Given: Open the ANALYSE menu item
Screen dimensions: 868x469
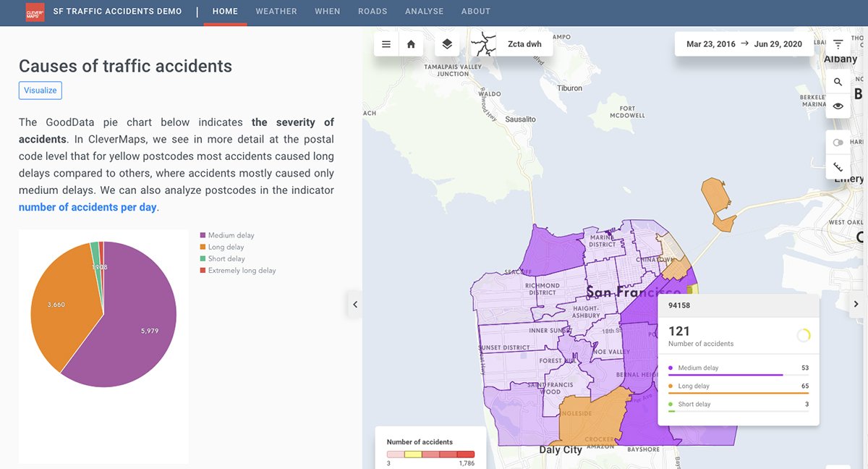Looking at the screenshot, I should [425, 11].
